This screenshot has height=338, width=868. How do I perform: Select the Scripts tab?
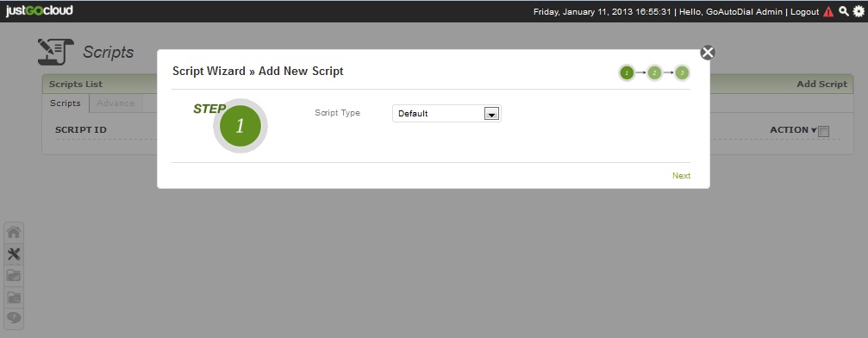click(x=66, y=103)
